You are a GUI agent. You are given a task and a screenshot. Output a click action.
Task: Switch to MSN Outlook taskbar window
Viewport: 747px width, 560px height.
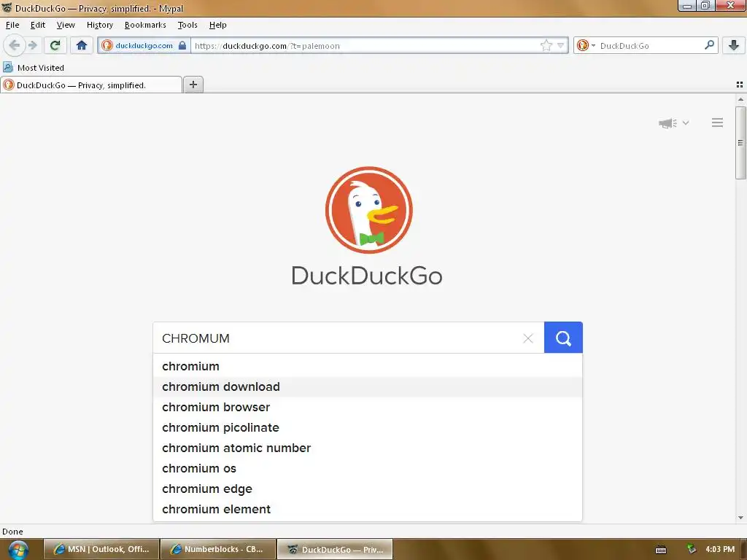click(x=101, y=550)
